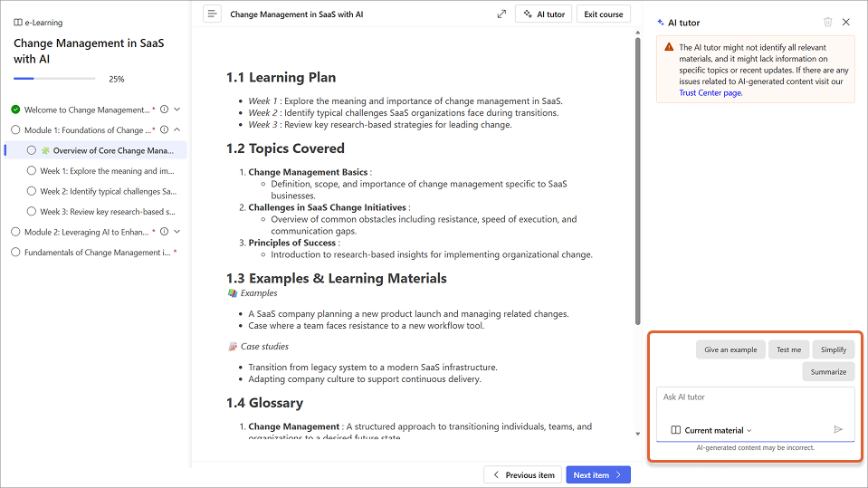This screenshot has width=868, height=488.
Task: Collapse the Module 1: Foundations section
Action: pyautogui.click(x=176, y=130)
